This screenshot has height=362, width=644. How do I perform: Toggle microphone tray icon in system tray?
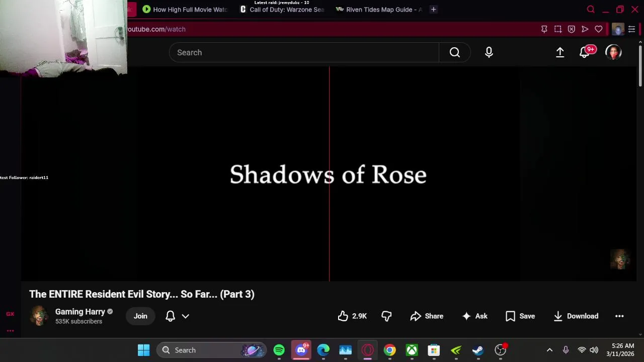566,350
